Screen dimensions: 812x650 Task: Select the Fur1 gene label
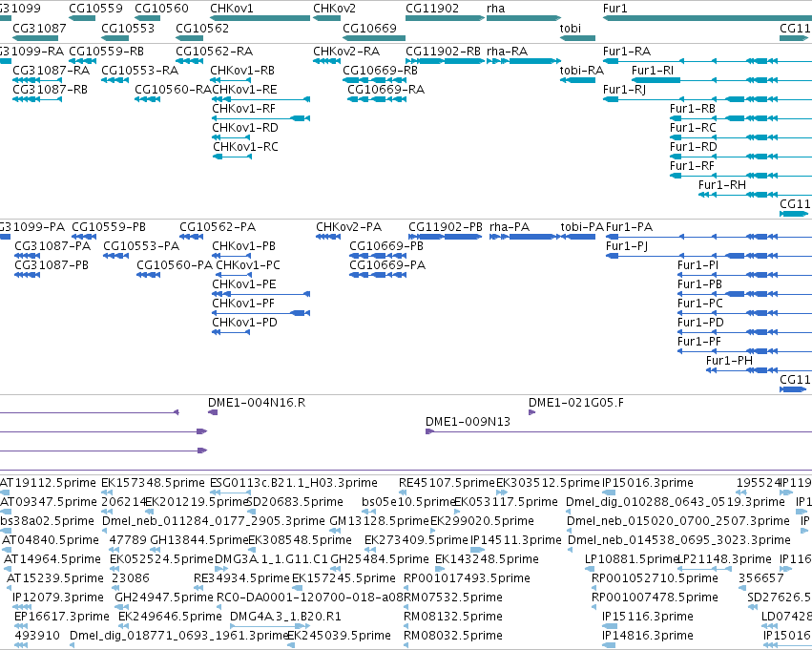614,9
